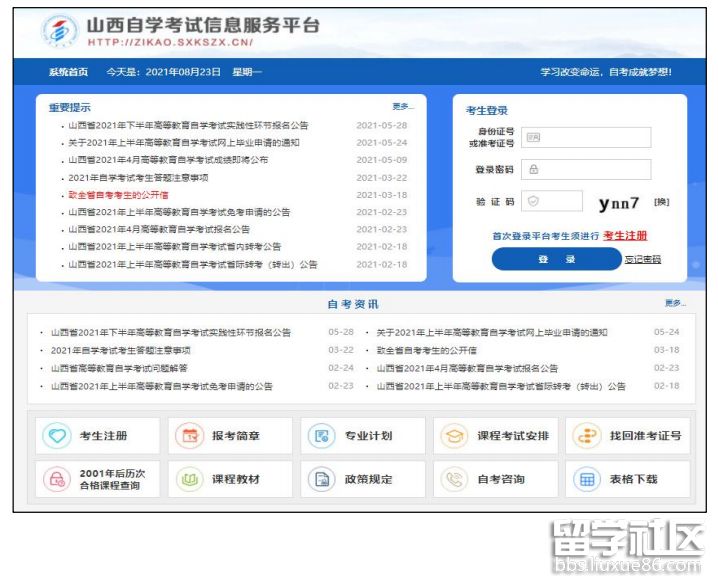Click the 专业计划 tile label
The image size is (718, 587).
pos(369,435)
